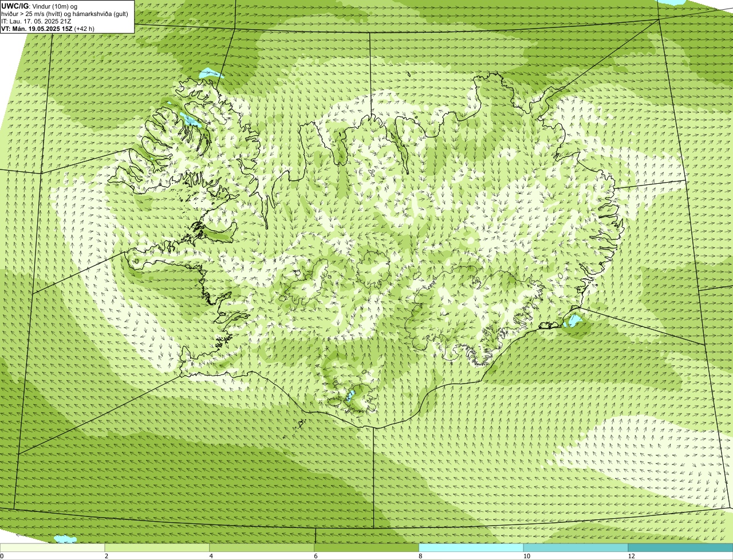Click the 'hviður > 25 m/s (hvítt)' legend line

[64, 13]
